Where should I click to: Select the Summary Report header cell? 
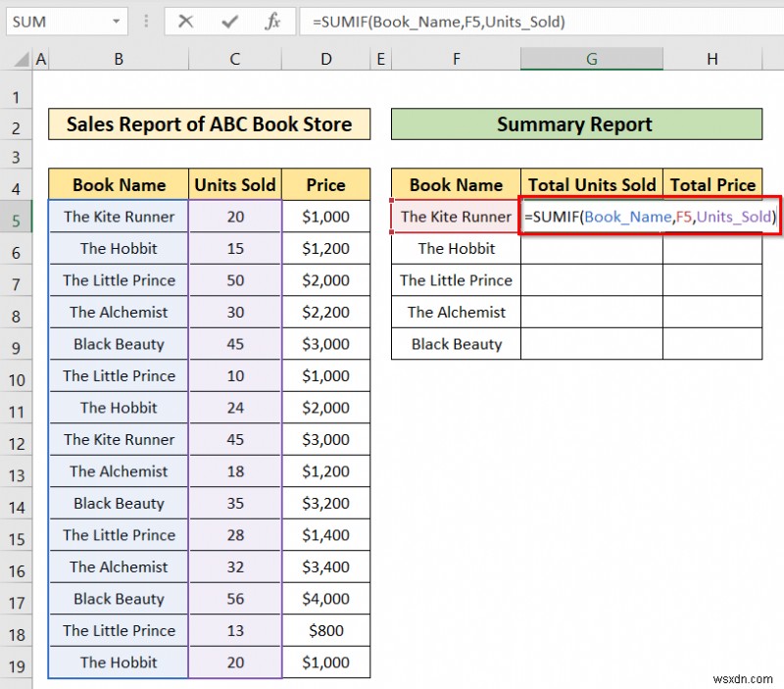click(574, 124)
